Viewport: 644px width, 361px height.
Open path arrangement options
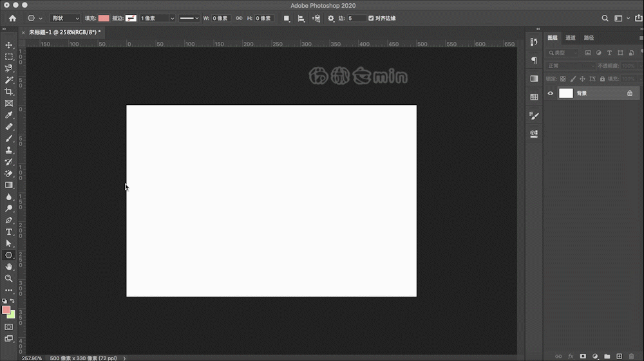[x=316, y=19]
